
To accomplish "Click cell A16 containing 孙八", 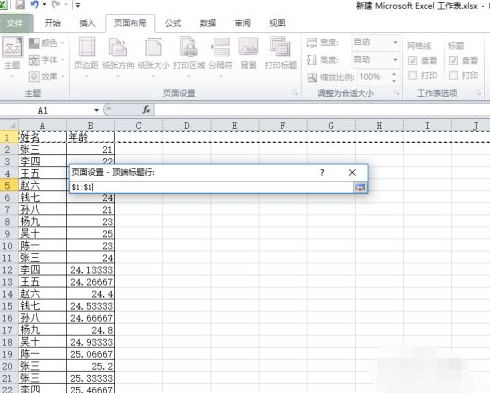I will pyautogui.click(x=42, y=318).
